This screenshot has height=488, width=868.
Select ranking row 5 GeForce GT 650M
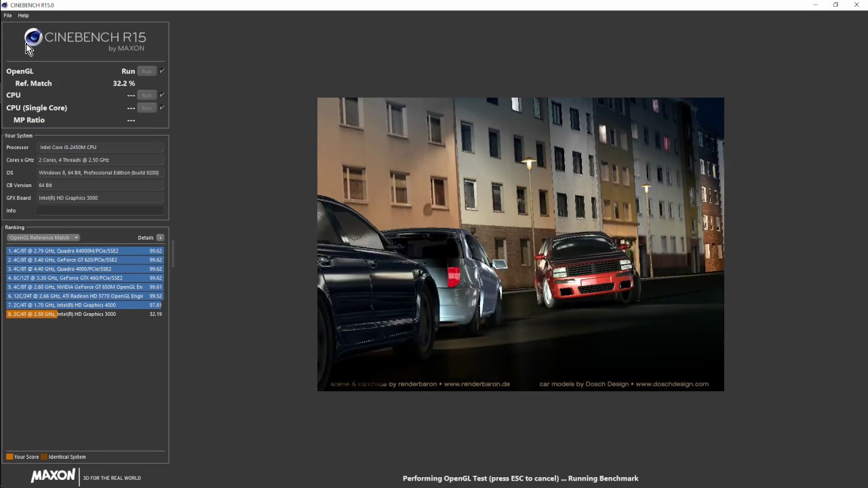point(85,287)
